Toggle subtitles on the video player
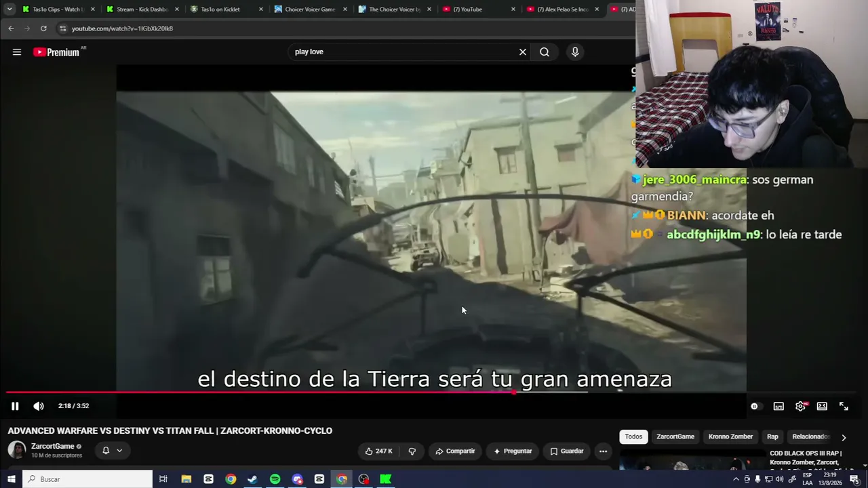Screen dimensions: 868x488 (778, 406)
